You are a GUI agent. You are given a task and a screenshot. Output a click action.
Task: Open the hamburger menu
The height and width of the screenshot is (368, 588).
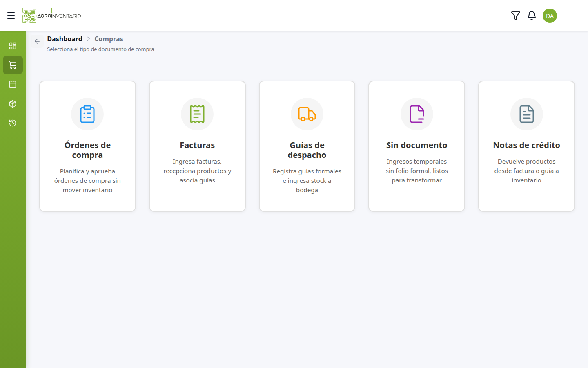11,16
